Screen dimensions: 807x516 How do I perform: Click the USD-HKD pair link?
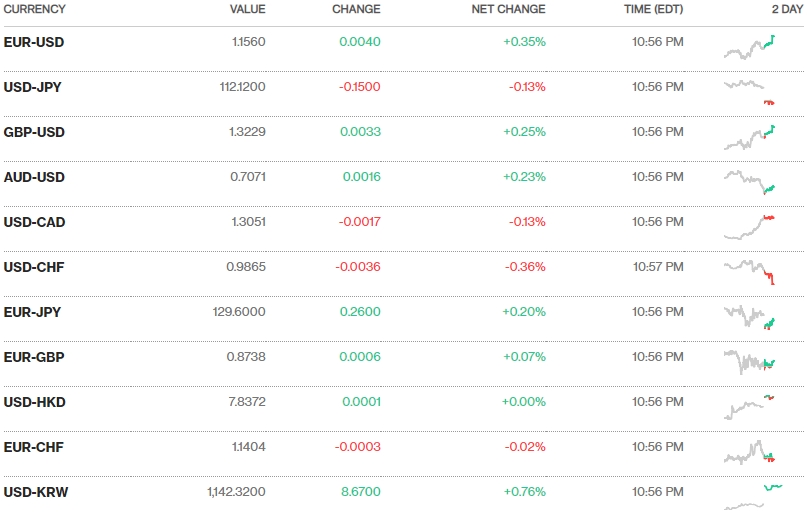(35, 402)
